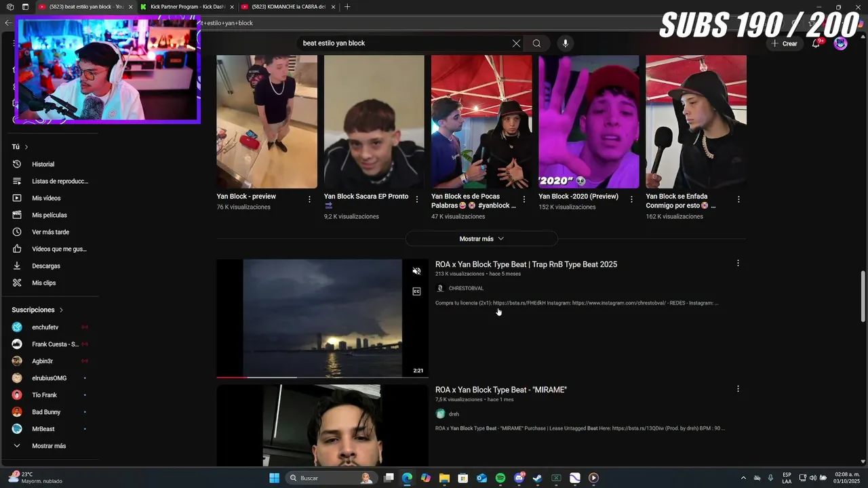Open options for Yan Block es de Pocas Palabras
Screen dimensions: 868x488
tap(524, 199)
